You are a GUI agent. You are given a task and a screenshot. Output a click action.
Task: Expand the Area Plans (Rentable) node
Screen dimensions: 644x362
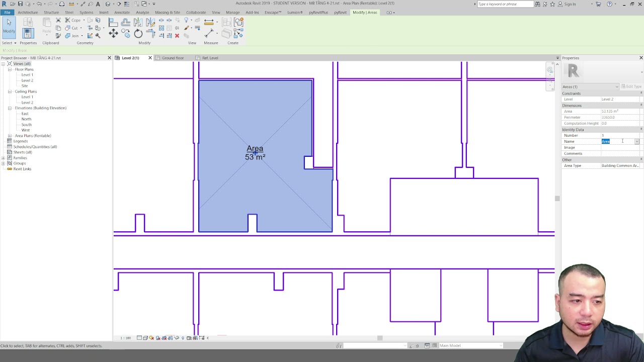coord(10,136)
